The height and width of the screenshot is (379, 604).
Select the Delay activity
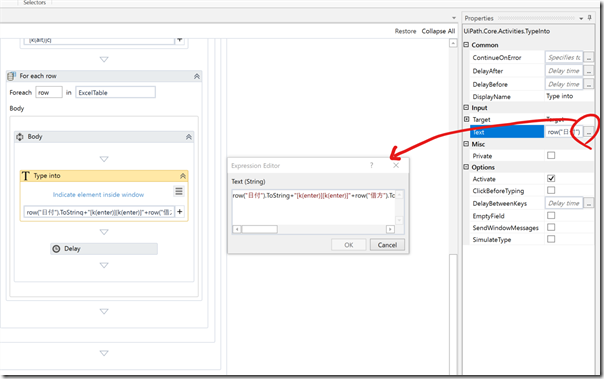point(104,249)
